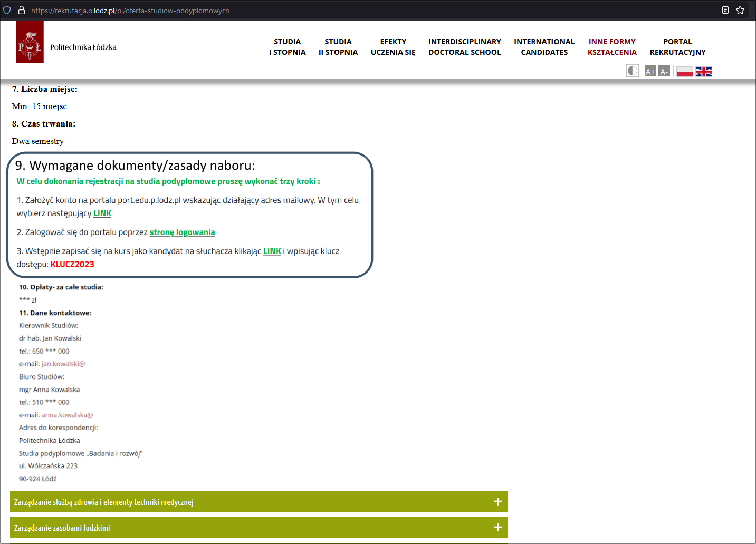Toggle high contrast mode icon
The image size is (756, 544).
[632, 71]
